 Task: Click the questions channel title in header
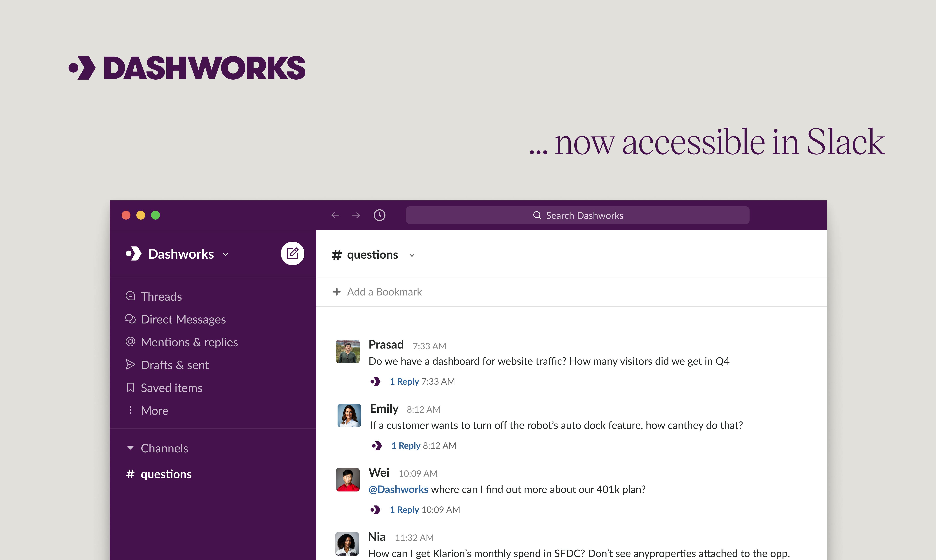(373, 255)
